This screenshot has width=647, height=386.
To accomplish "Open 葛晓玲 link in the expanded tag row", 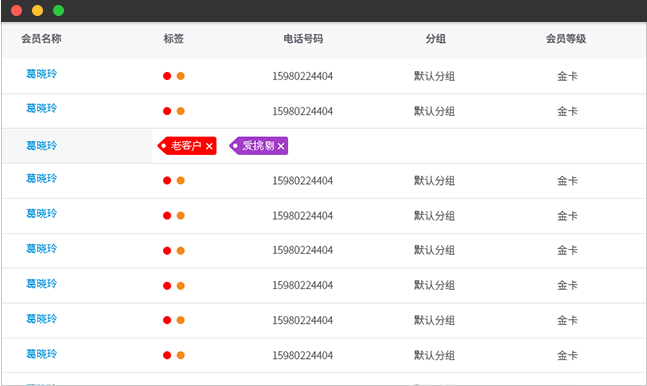I will coord(42,146).
